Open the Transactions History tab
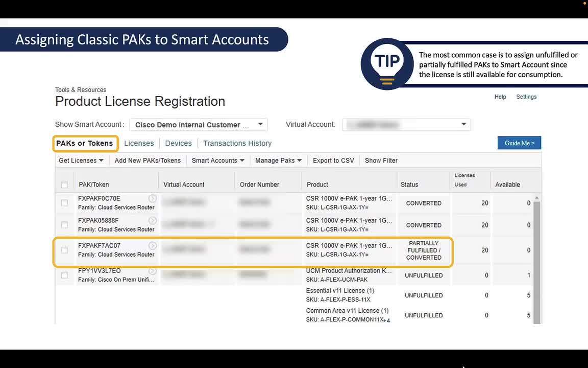588x368 pixels. coord(237,143)
